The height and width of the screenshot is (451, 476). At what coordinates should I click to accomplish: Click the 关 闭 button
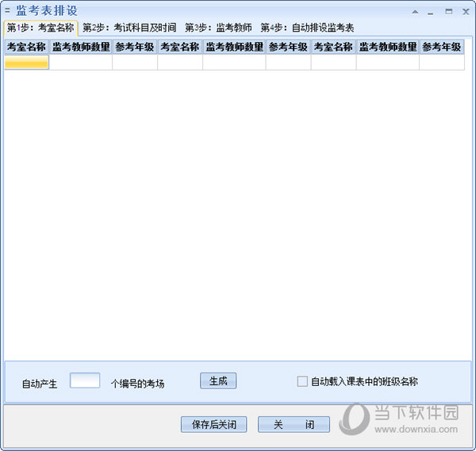(294, 424)
